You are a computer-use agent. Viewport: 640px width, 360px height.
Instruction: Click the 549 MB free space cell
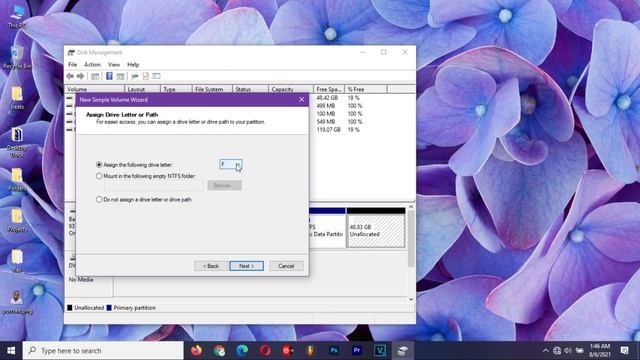(326, 122)
